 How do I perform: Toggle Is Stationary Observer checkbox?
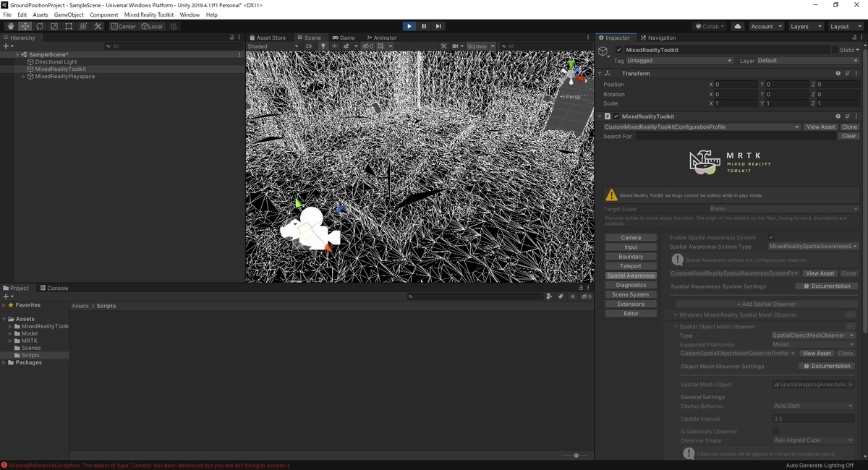776,432
